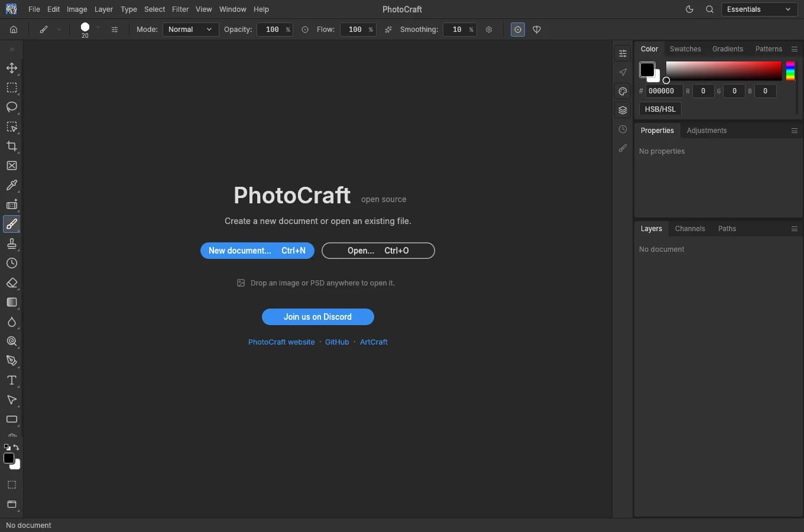
Task: Open the Layers icon in the side strip
Action: 623,110
